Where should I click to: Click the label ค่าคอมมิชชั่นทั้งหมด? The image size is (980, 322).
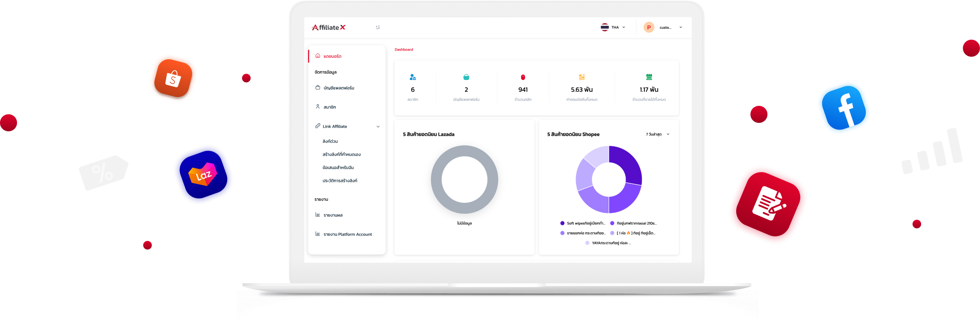pos(582,99)
